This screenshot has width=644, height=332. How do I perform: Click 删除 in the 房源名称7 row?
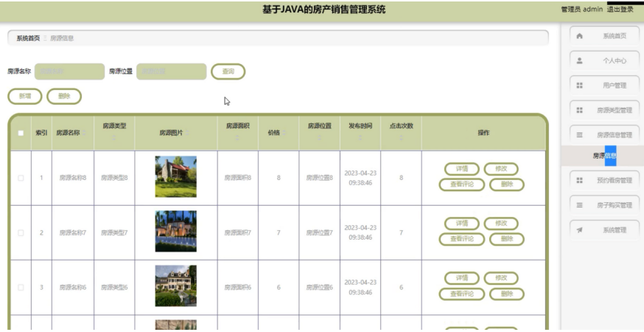click(507, 239)
